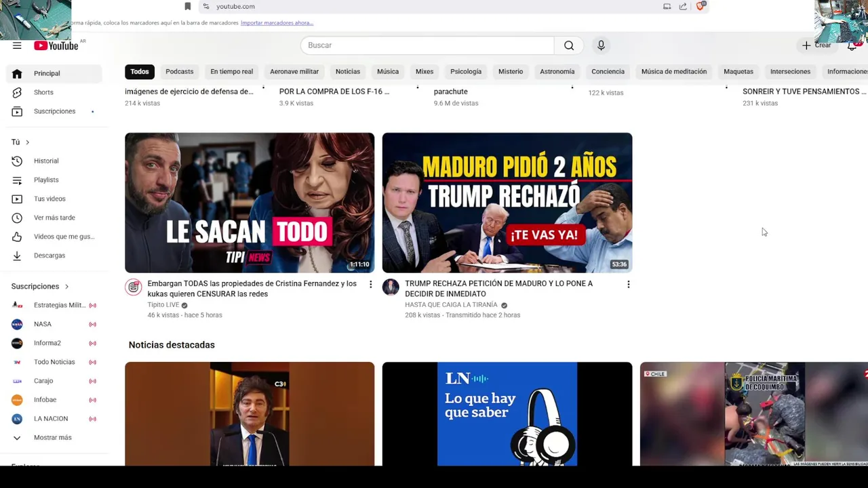Open Suscripciones in the sidebar
Viewport: 868px width, 488px height.
[x=54, y=111]
